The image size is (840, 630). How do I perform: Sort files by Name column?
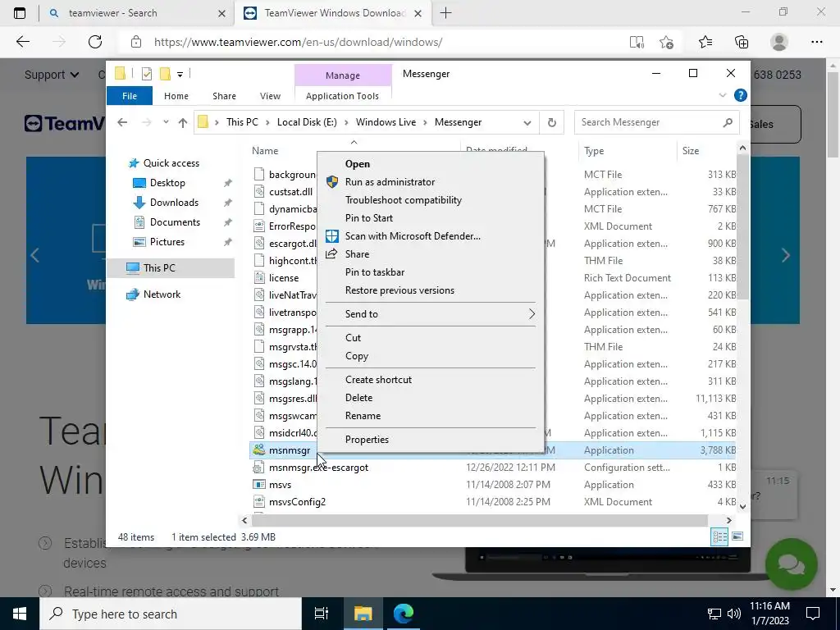pos(265,151)
